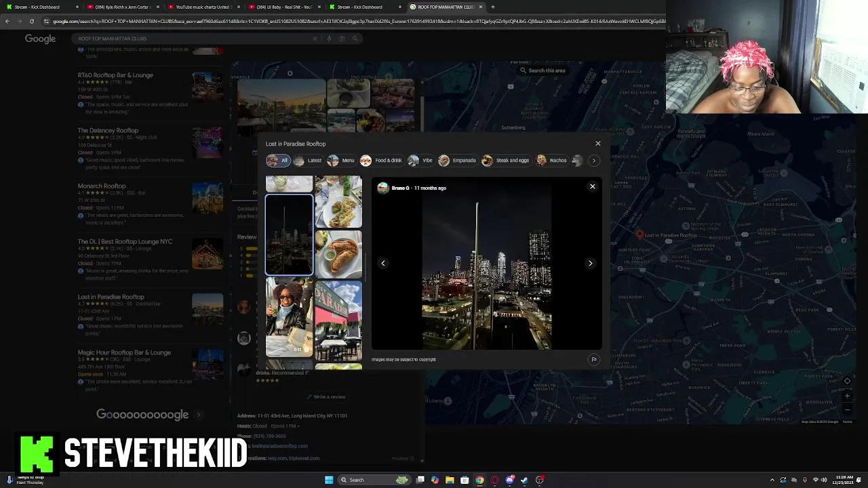Close the enlarged Bruno G photo viewer
868x488 pixels.
[592, 186]
